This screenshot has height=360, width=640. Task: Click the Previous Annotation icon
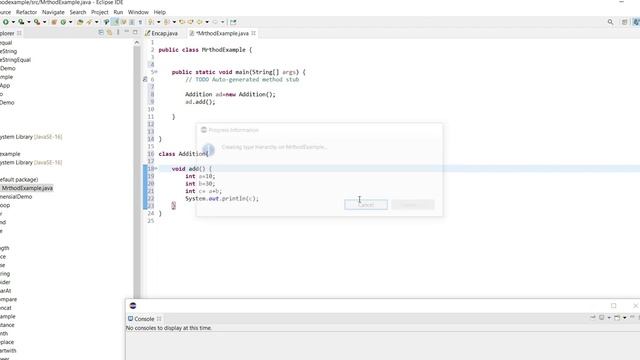pyautogui.click(x=167, y=22)
